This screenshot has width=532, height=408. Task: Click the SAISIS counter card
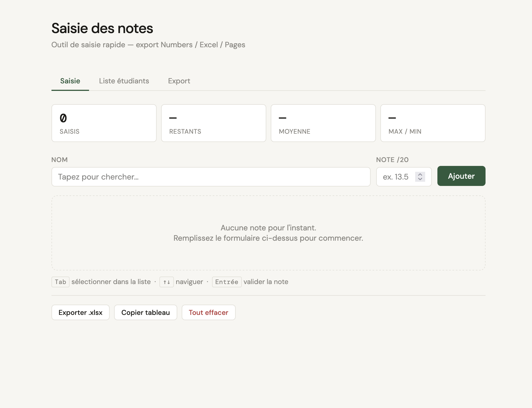coord(104,123)
